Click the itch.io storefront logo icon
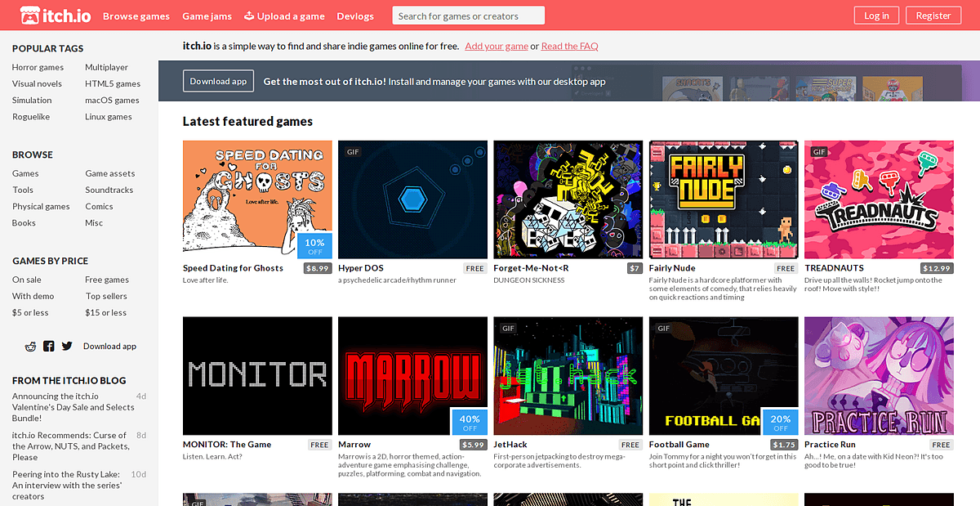This screenshot has height=506, width=980. tap(28, 15)
